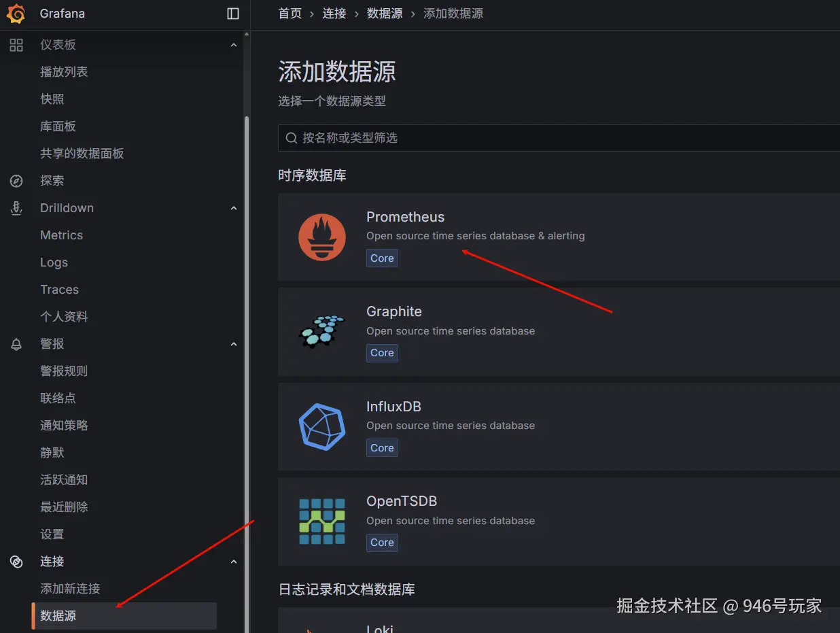
Task: Open 仪表板 in the sidebar
Action: (x=58, y=45)
